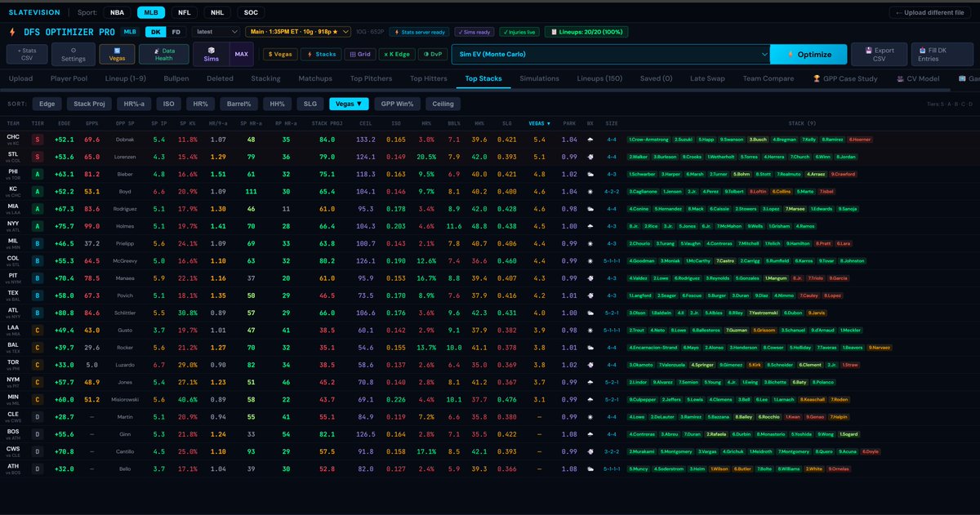The height and width of the screenshot is (515, 980).
Task: Click the A tier badge for PHI
Action: coord(38,174)
